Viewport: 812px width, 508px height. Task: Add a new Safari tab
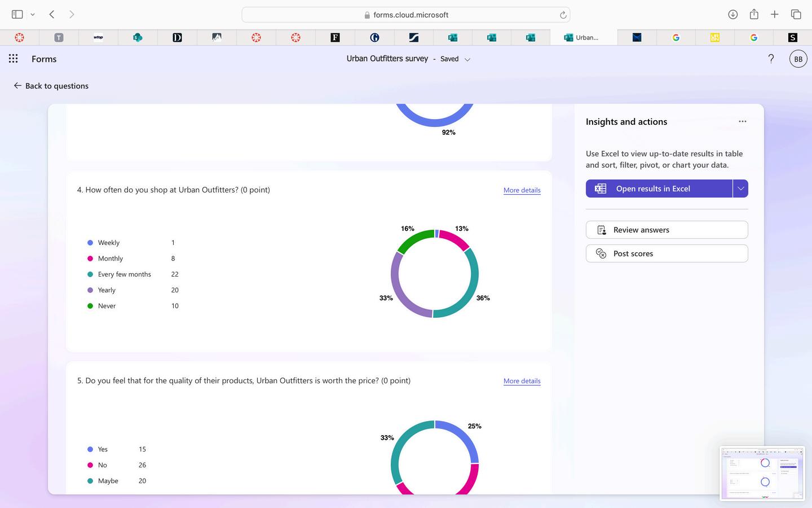point(775,14)
